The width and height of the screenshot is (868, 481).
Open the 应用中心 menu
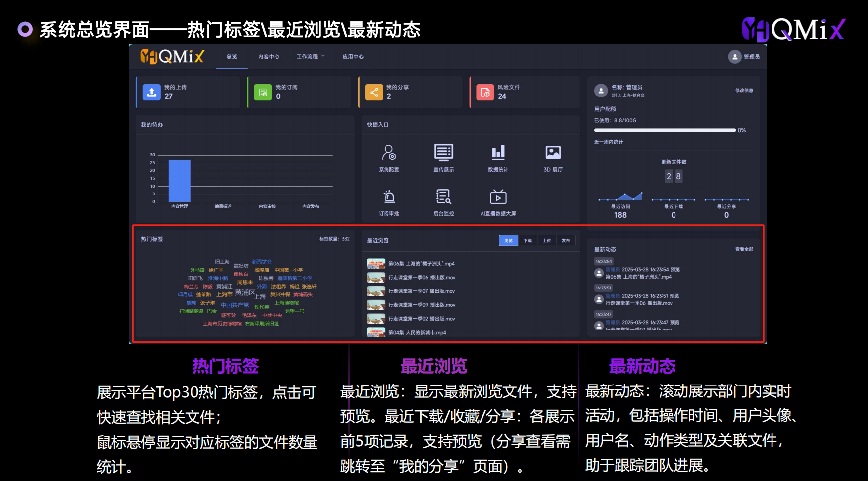[x=353, y=57]
